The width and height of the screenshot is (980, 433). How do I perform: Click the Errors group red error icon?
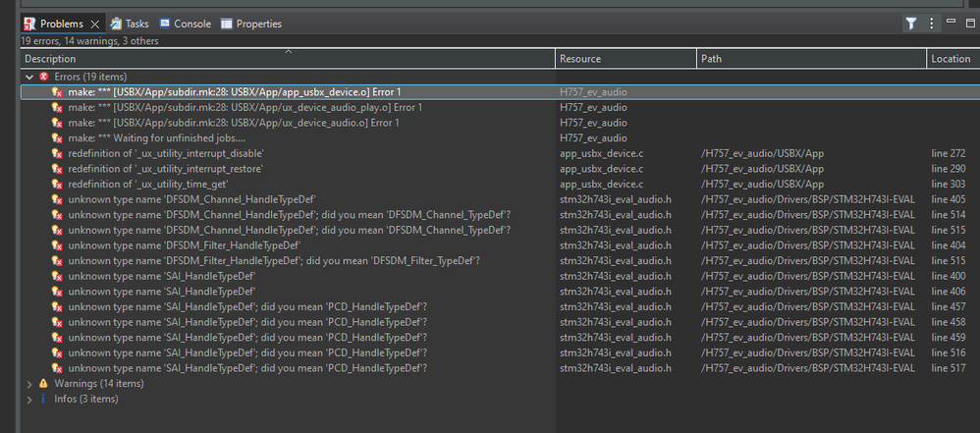(43, 77)
